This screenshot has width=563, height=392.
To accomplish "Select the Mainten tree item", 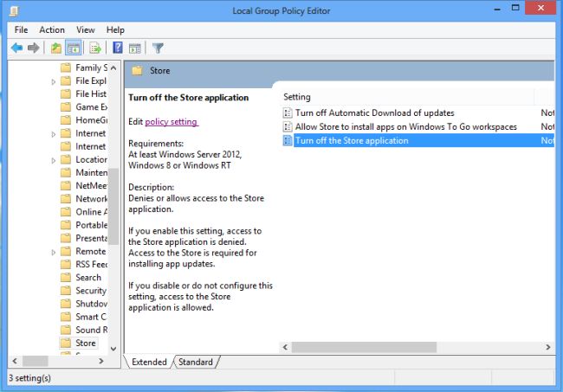I will pos(91,172).
